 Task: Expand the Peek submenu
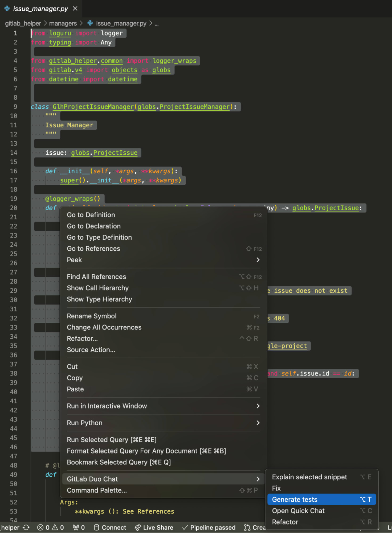coord(163,260)
